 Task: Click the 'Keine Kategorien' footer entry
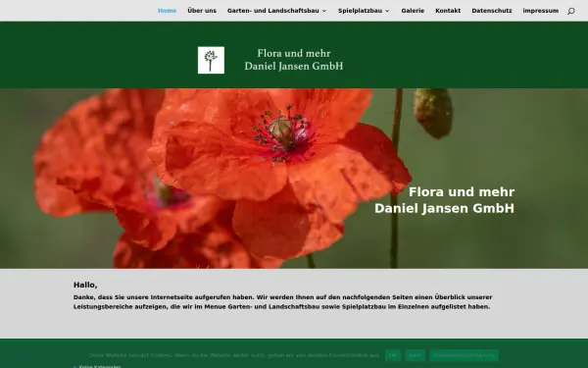tap(100, 366)
